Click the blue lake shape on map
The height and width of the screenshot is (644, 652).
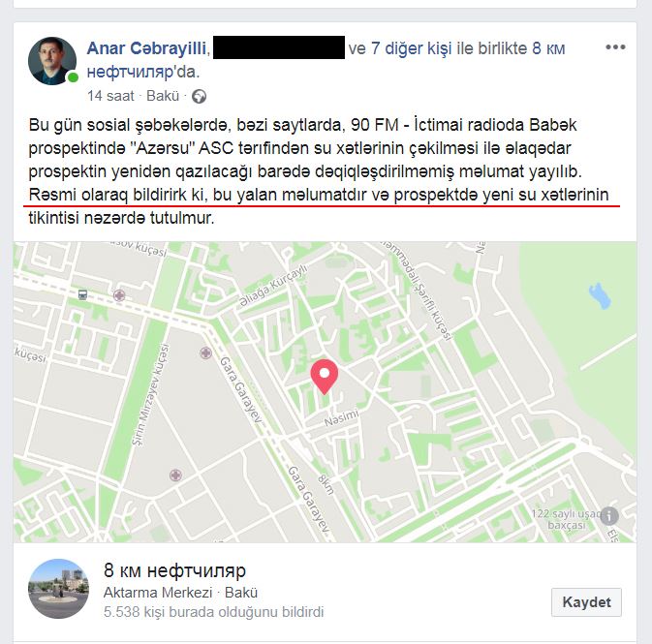[600, 295]
